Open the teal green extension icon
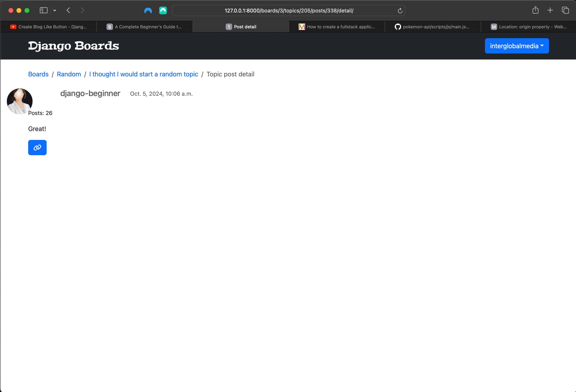Screen dimensions: 576x392 (x=163, y=11)
